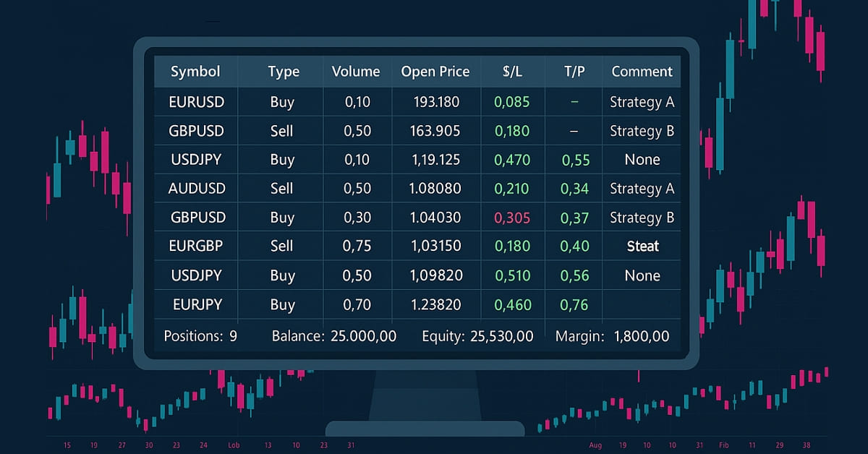Click GBPUSD in the 163.905 row
868x454 pixels.
pos(197,131)
